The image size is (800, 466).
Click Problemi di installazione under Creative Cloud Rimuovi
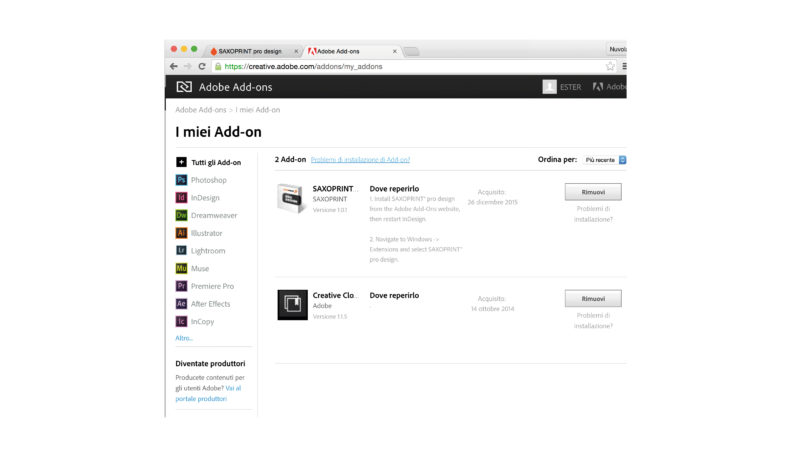pyautogui.click(x=593, y=321)
